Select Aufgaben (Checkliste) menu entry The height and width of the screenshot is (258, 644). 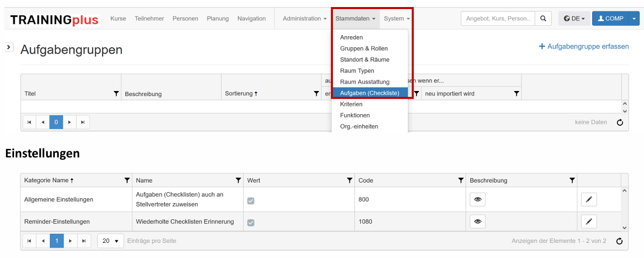(370, 93)
